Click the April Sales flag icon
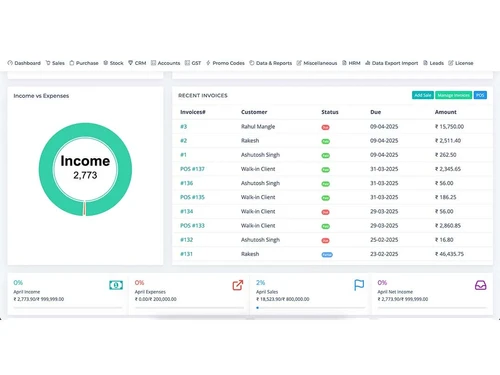Screen dimensions: 500x375 (x=359, y=285)
